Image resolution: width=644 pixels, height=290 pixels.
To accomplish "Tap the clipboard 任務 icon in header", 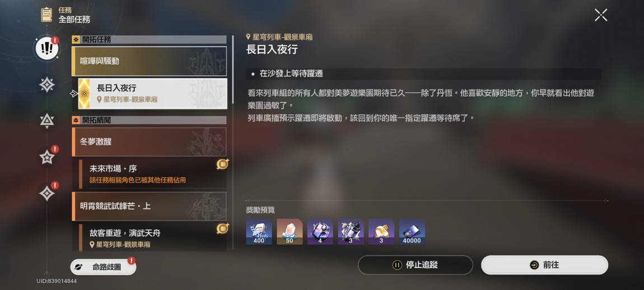I will (x=46, y=15).
